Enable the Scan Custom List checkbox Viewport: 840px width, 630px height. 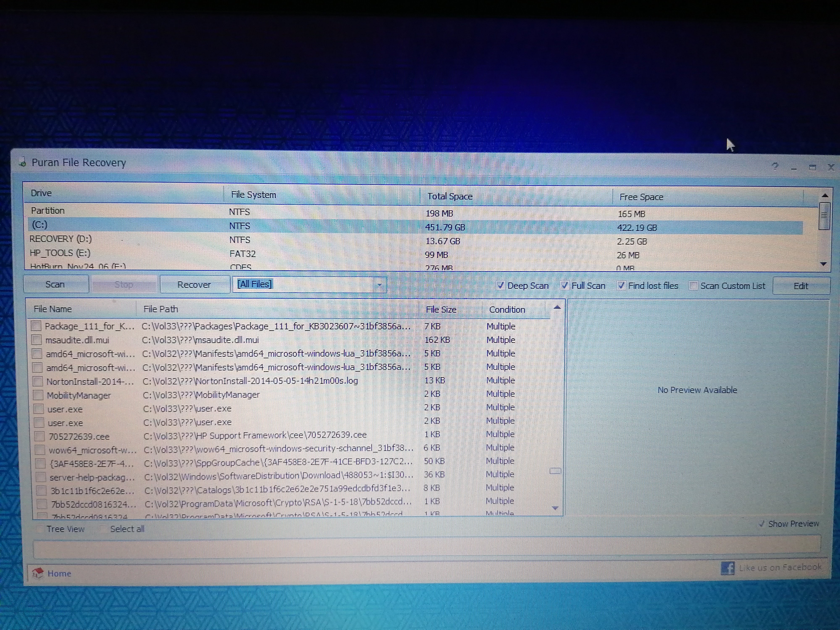click(693, 286)
